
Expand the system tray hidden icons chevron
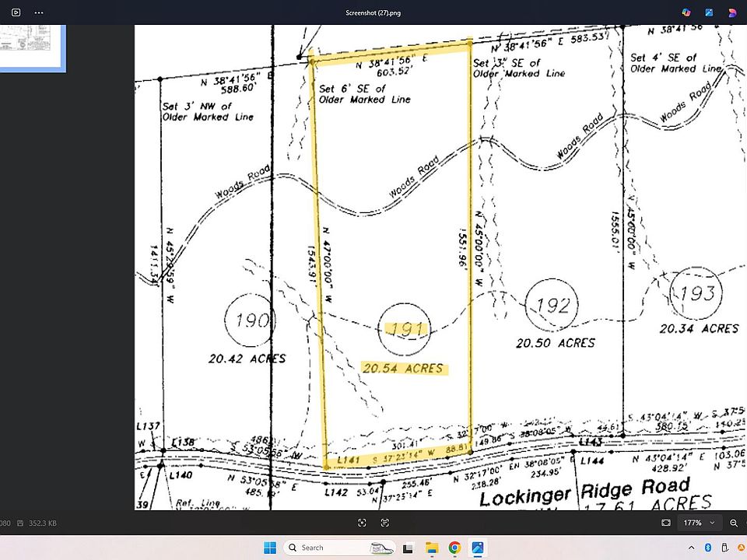pyautogui.click(x=690, y=548)
